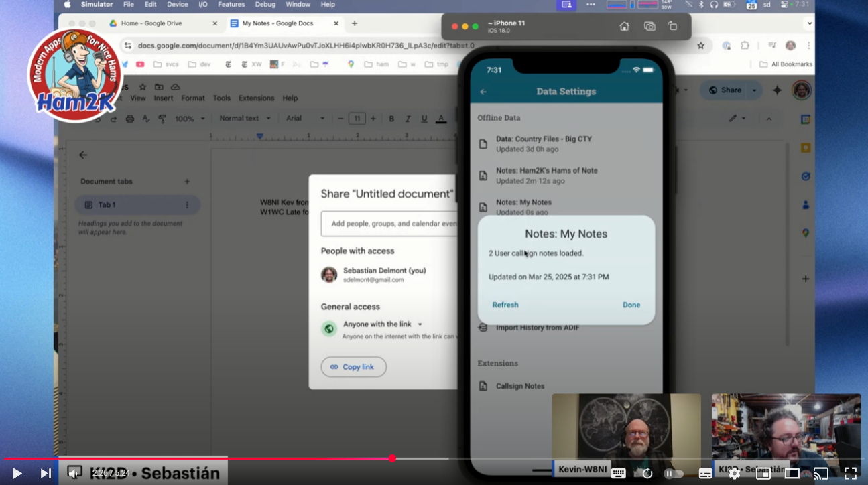Skip to the next video
Viewport: 868px width, 485px height.
[46, 473]
